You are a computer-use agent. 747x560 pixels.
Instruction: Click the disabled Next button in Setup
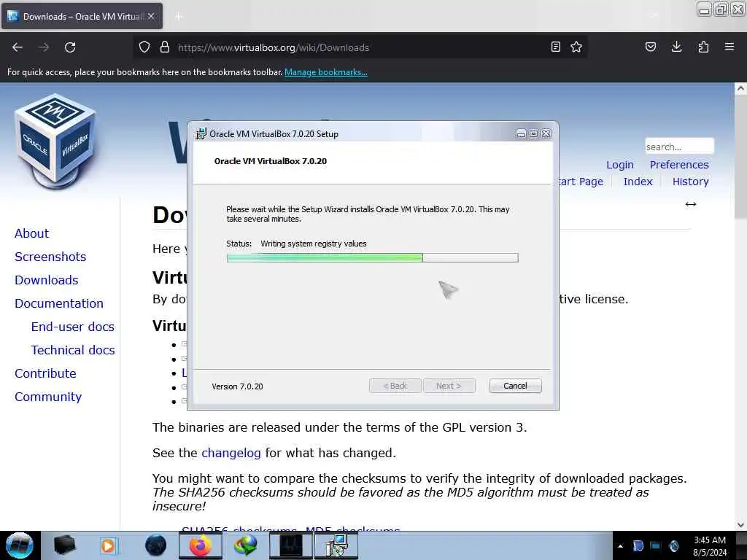click(449, 386)
